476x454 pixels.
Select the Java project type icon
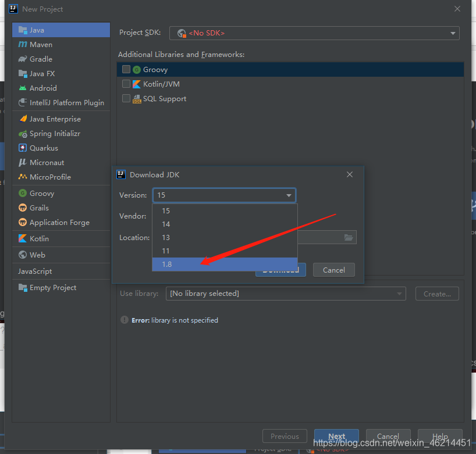pos(23,30)
